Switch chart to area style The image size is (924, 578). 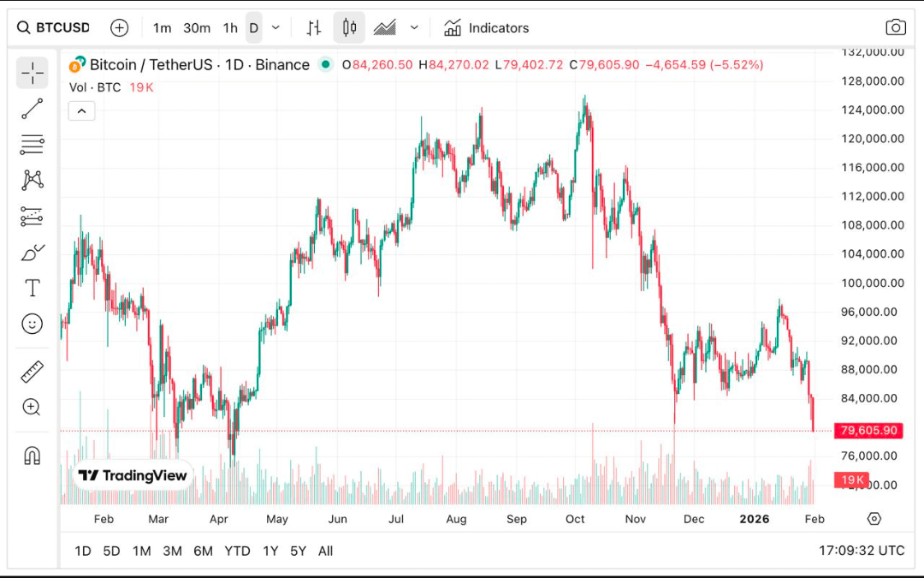[385, 27]
